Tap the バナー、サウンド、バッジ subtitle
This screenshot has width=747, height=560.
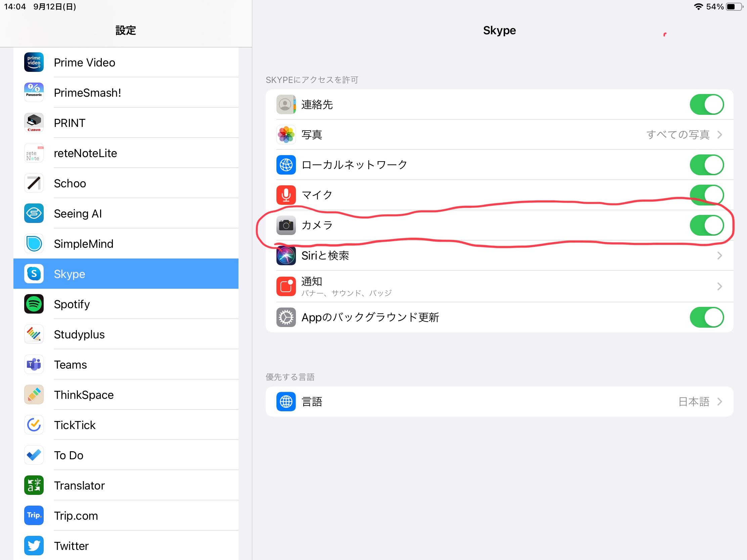(x=346, y=293)
